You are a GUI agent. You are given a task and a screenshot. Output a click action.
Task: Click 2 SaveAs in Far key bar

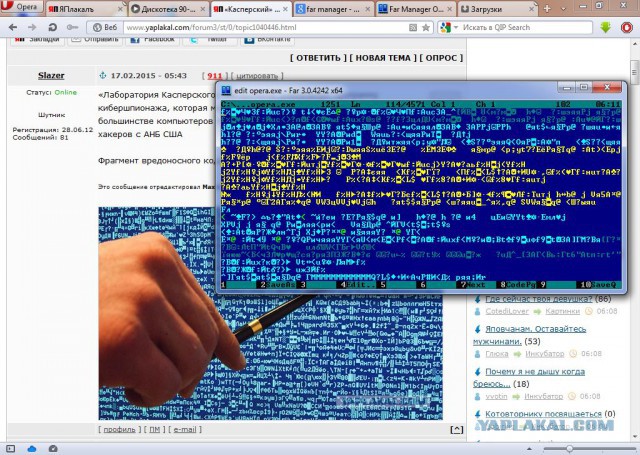coord(278,284)
